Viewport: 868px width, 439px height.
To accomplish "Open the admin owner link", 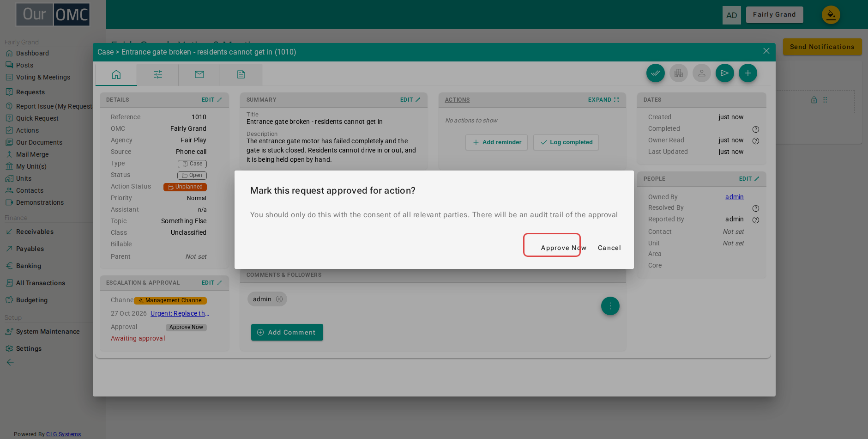I will [x=734, y=197].
